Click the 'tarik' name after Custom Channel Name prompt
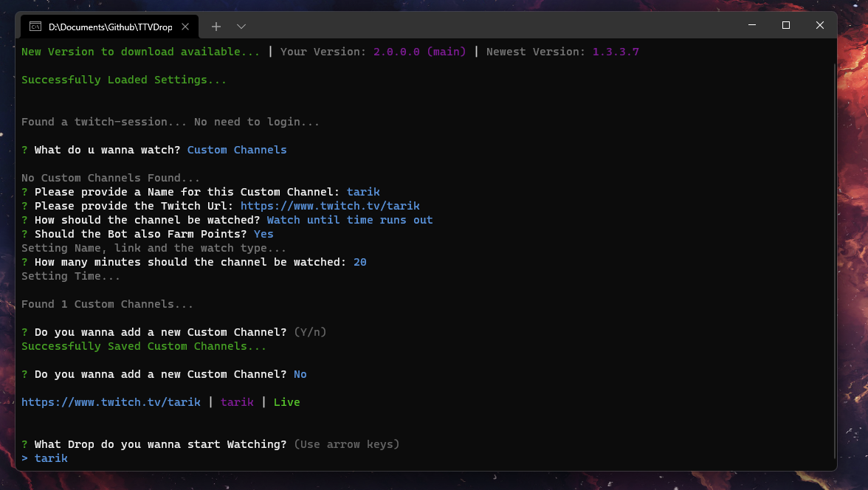 (363, 192)
